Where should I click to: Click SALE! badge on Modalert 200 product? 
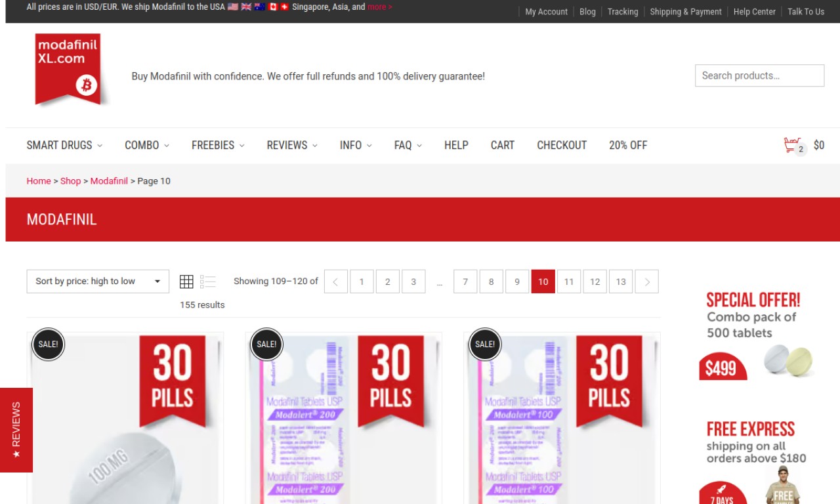[266, 344]
